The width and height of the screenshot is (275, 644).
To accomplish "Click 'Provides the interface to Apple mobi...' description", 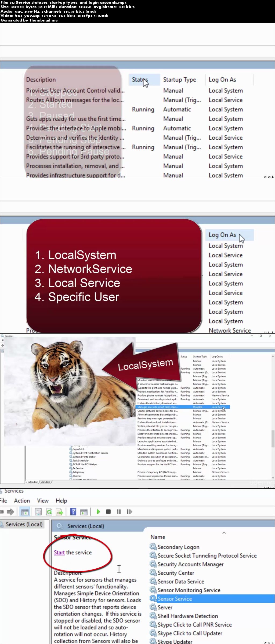I will (x=76, y=128).
